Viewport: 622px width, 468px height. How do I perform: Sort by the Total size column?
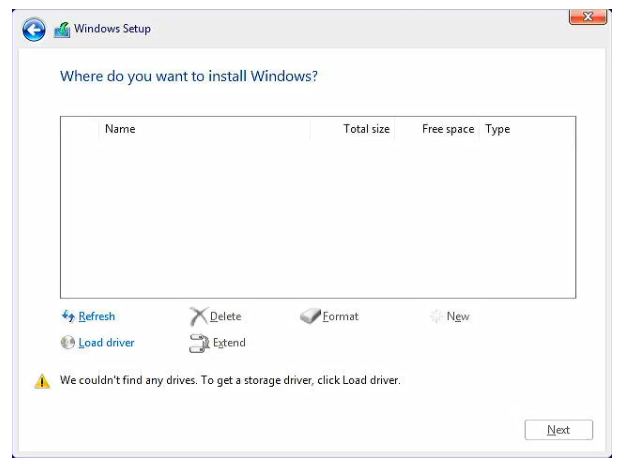tap(352, 129)
